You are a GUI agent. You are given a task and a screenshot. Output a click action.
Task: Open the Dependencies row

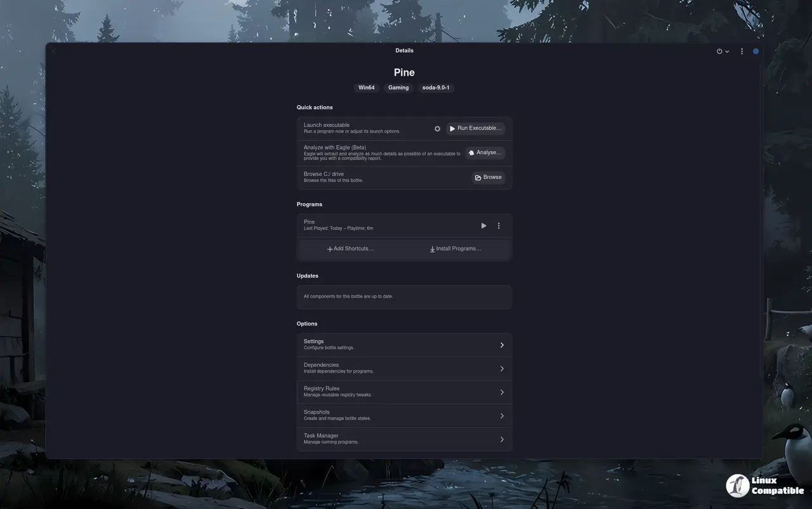404,369
